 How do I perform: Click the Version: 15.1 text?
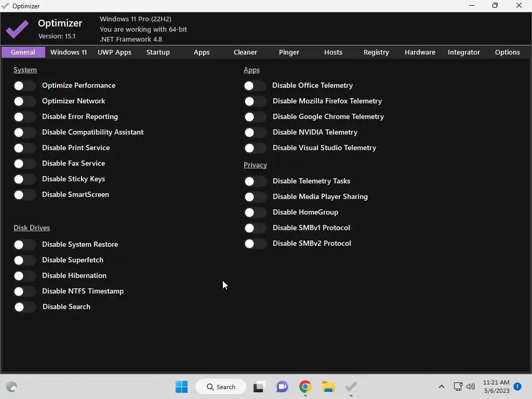pos(57,36)
